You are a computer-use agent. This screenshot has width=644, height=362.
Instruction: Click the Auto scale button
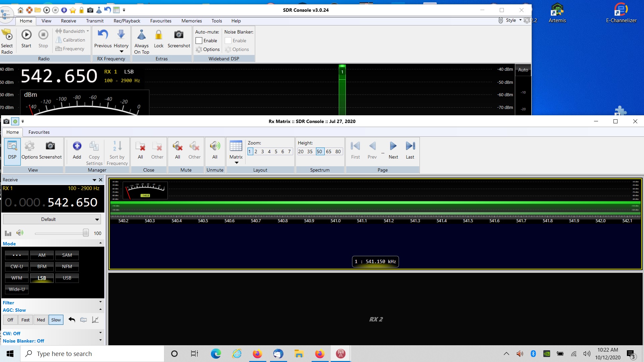[x=523, y=70]
